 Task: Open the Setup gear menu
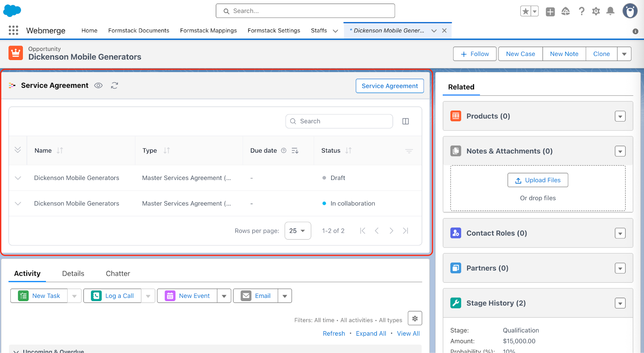coord(596,11)
